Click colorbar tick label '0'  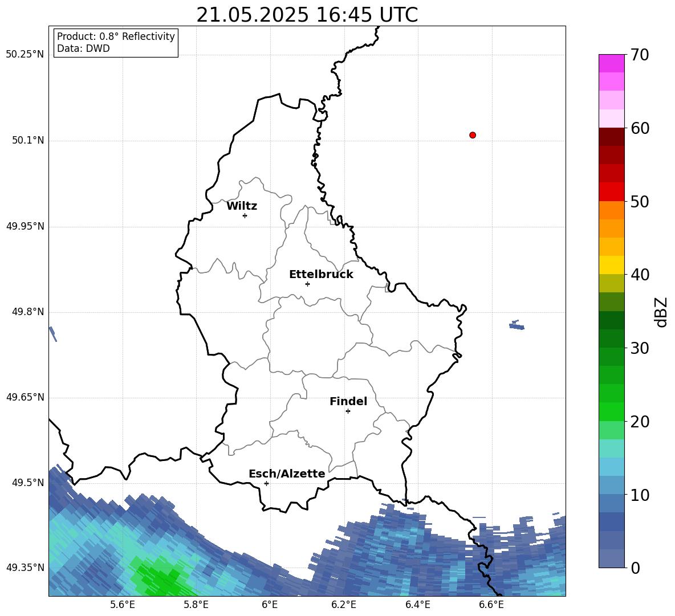635,568
